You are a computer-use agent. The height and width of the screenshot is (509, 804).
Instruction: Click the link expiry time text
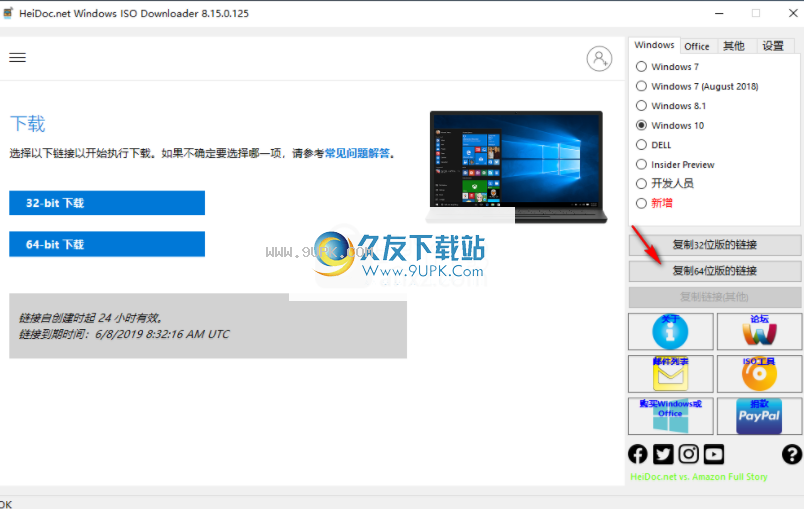point(124,334)
